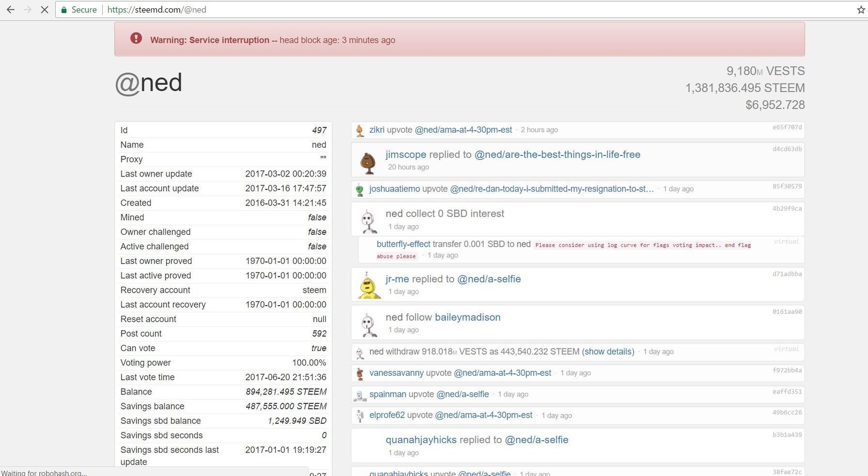Open transaction hash eaffd351

[787, 391]
